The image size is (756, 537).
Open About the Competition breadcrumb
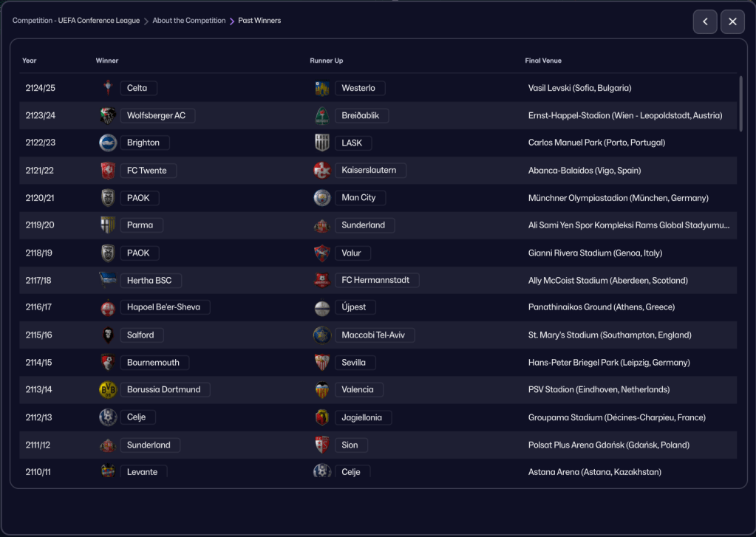click(188, 21)
